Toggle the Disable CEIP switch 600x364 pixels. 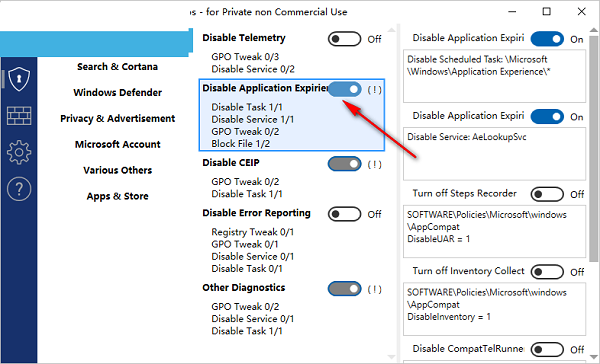(344, 164)
